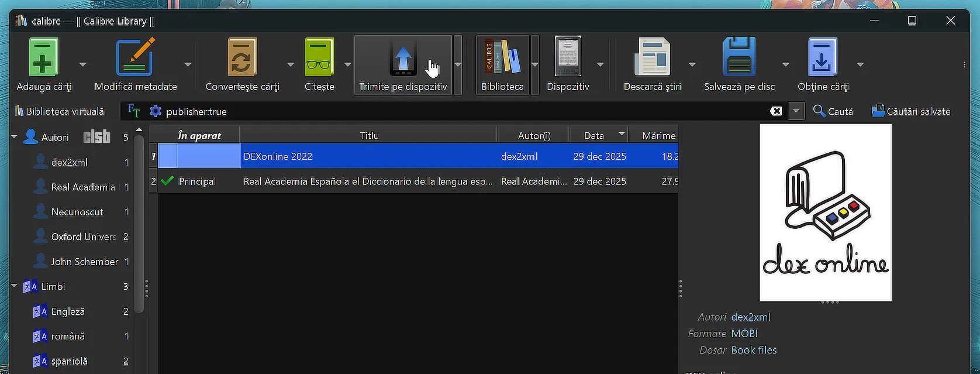Viewport: 980px width, 374px height.
Task: Open dropdown arrow next to Adaugă cărți
Action: coord(82,65)
